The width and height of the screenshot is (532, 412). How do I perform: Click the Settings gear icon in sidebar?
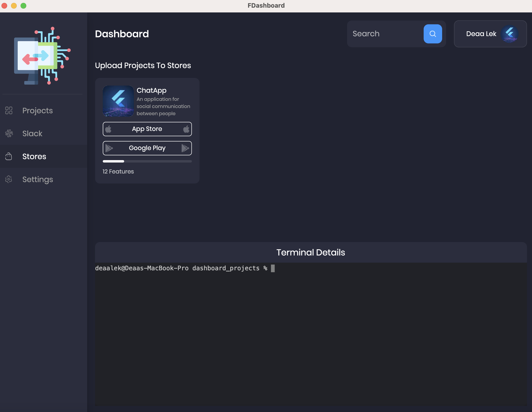coord(9,179)
